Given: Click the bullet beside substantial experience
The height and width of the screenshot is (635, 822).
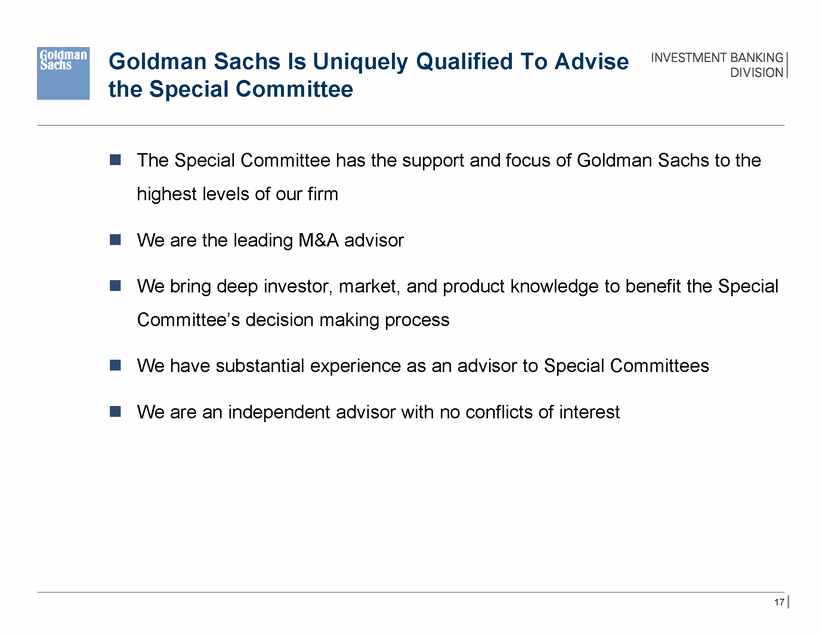Looking at the screenshot, I should tap(115, 365).
